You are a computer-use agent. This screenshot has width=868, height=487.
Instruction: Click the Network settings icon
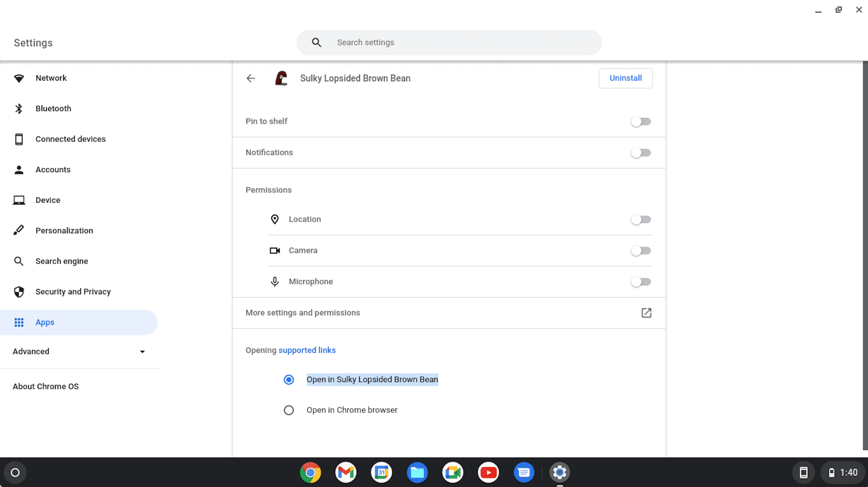19,78
